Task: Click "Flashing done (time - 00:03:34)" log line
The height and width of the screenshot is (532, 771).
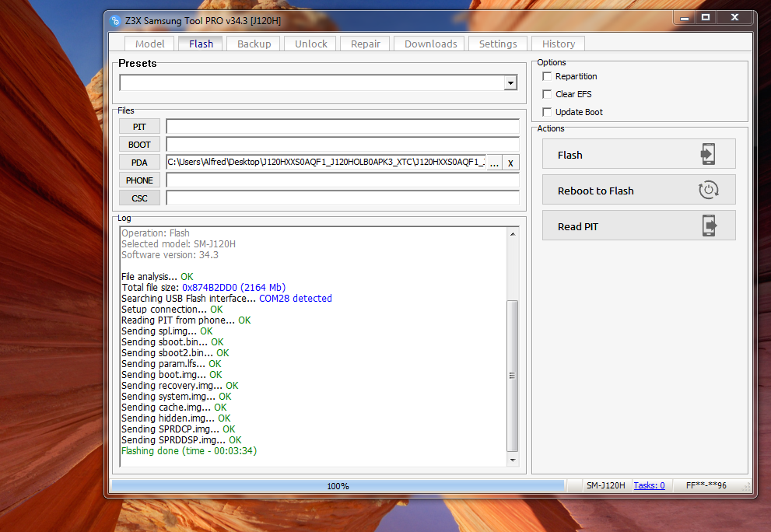Action: (189, 451)
